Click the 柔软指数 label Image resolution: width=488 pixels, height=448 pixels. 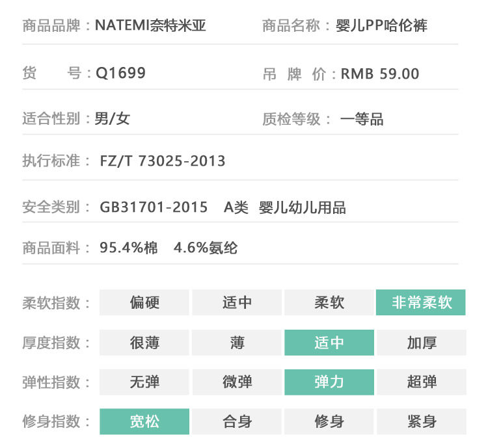[51, 303]
